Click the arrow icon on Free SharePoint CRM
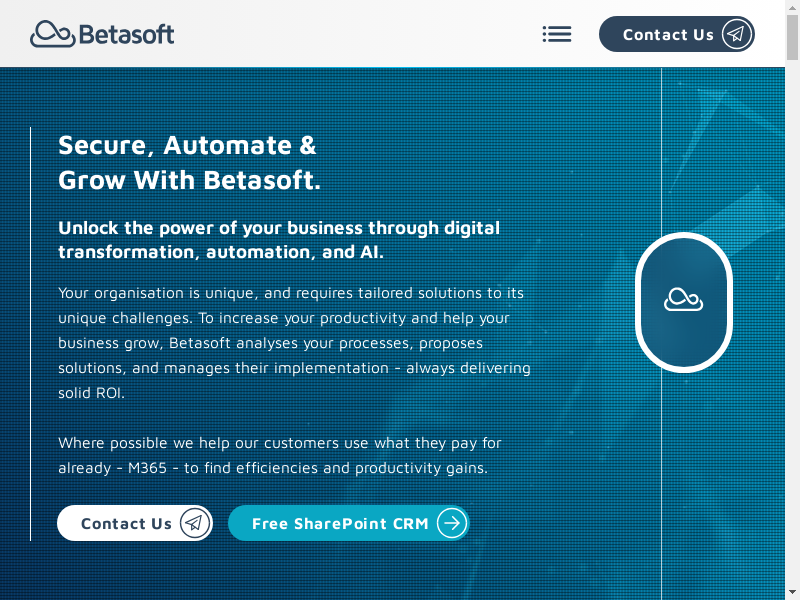This screenshot has width=800, height=600. (x=452, y=523)
